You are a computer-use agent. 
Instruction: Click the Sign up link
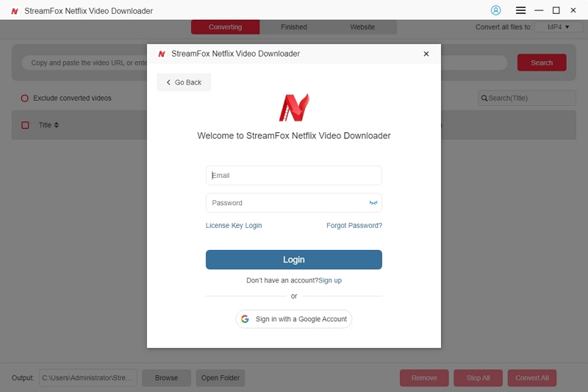coord(330,280)
